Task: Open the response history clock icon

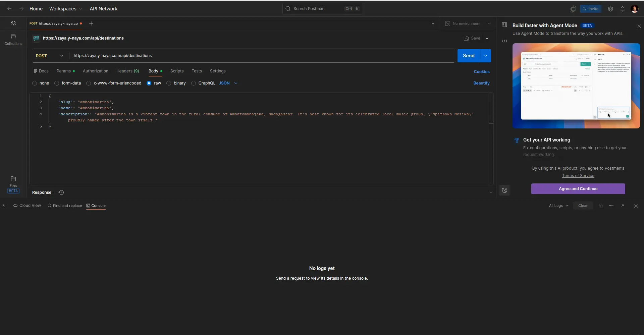Action: pos(61,192)
